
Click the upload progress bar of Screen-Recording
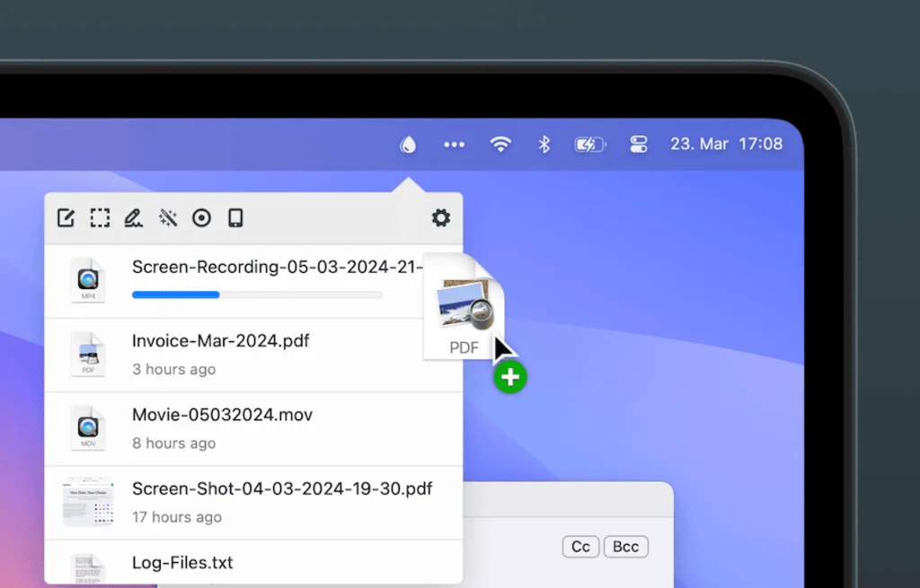[x=257, y=294]
